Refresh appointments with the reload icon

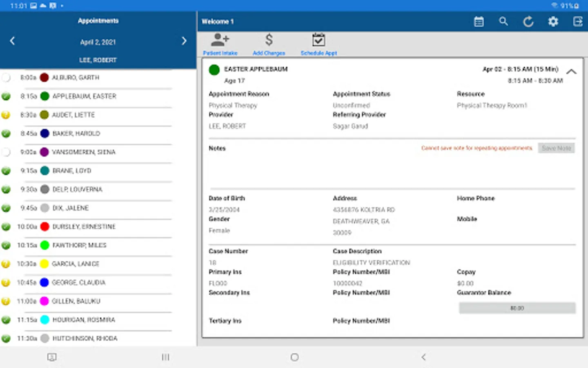[528, 22]
